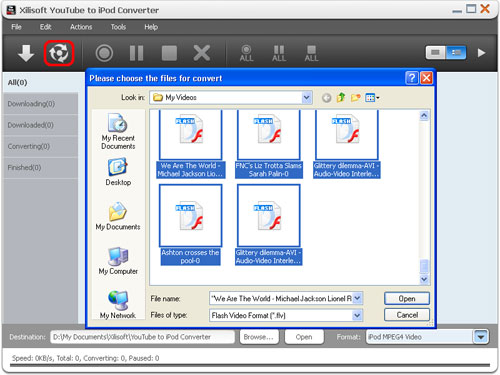Click My Network in places bar
The height and width of the screenshot is (375, 500).
118,305
